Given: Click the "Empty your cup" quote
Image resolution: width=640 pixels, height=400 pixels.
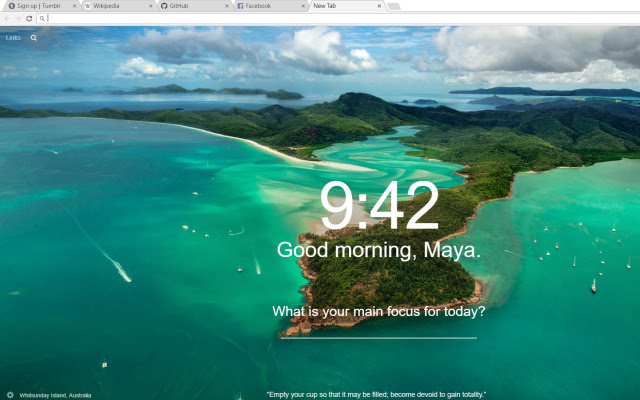Looking at the screenshot, I should pyautogui.click(x=376, y=395).
